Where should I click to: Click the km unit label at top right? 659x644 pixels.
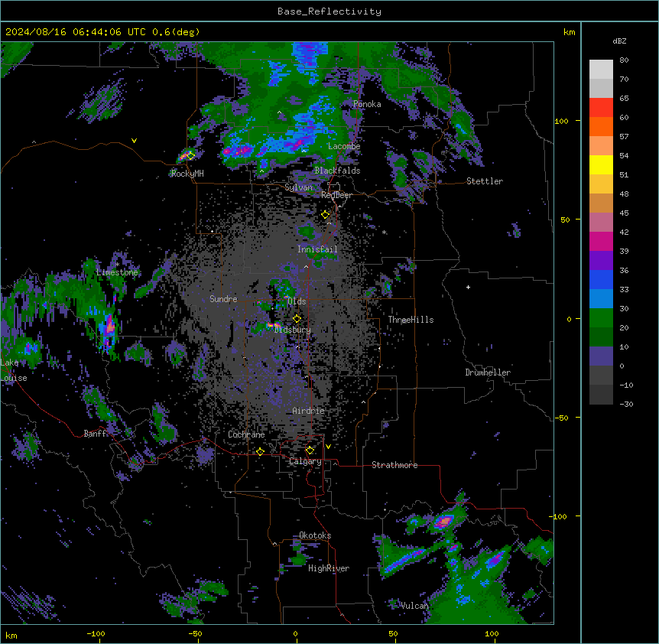click(x=569, y=32)
